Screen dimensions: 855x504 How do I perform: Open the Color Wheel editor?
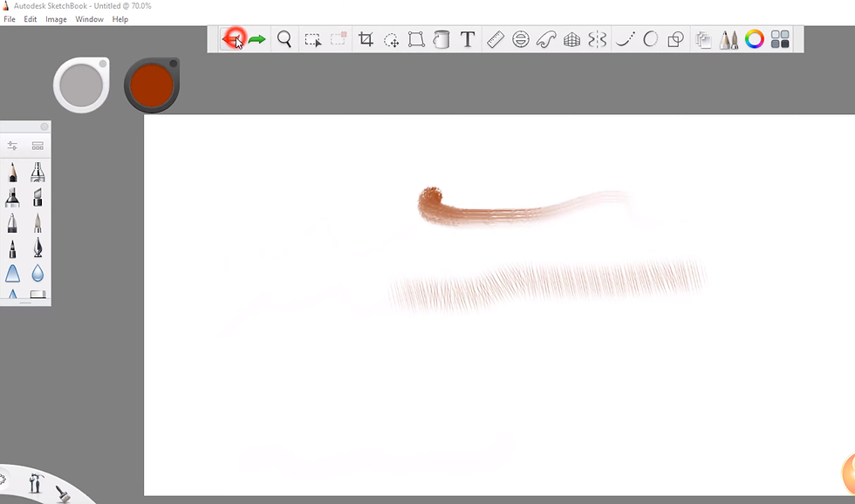(755, 39)
